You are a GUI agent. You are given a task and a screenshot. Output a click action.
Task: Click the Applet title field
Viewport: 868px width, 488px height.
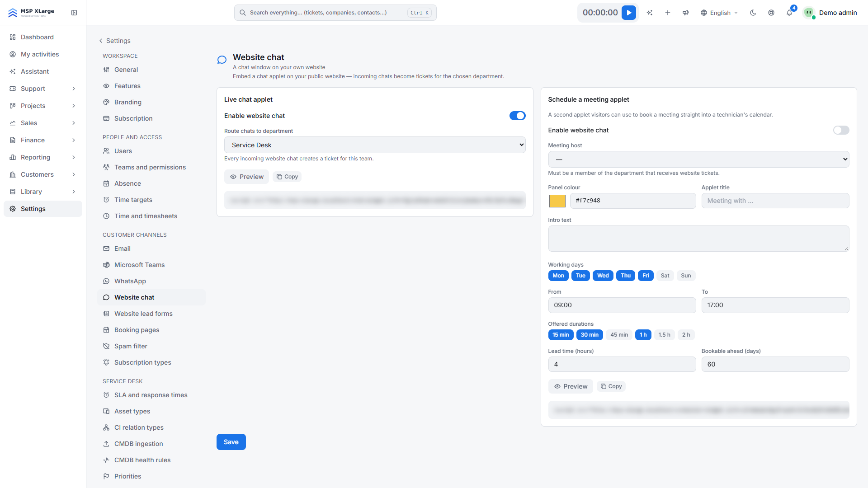click(x=775, y=201)
